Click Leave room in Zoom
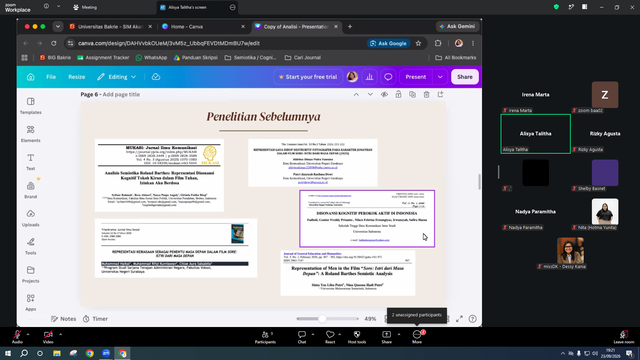Image resolution: width=640 pixels, height=360 pixels. coord(624,337)
